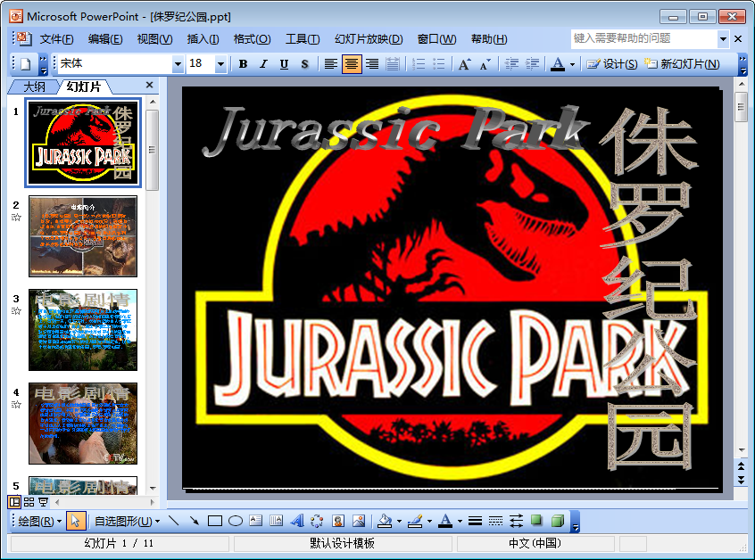Open the Edit menu 编辑(E)

[x=105, y=39]
